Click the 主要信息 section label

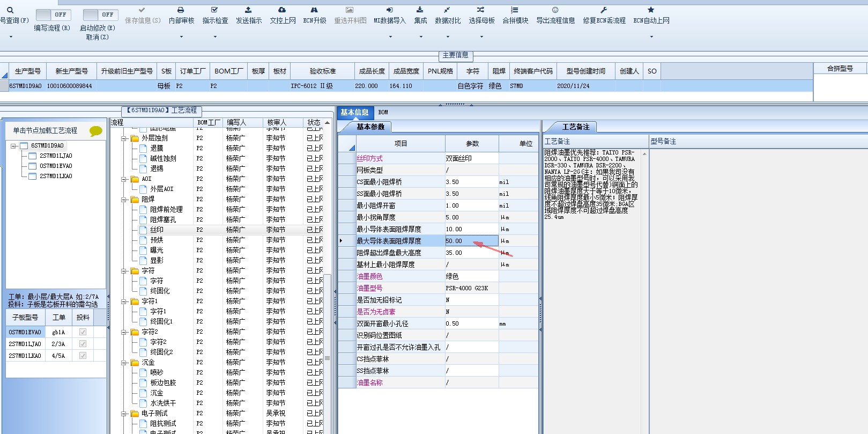455,55
